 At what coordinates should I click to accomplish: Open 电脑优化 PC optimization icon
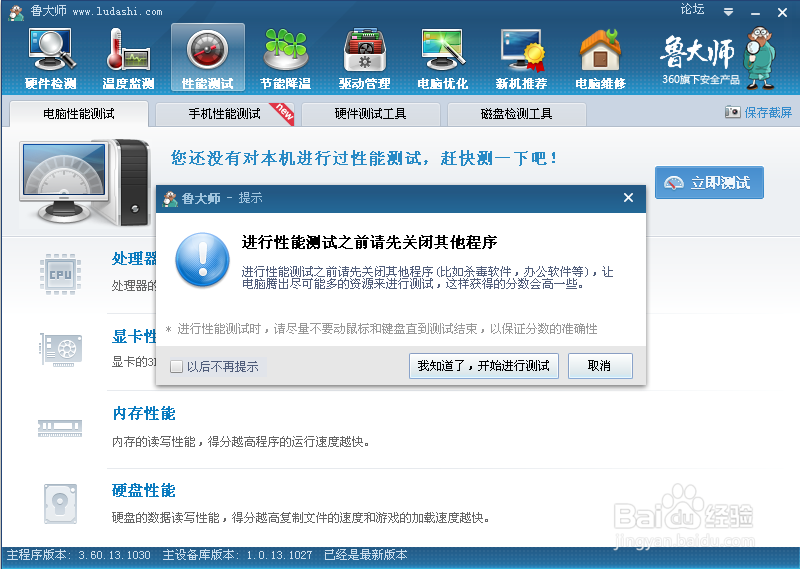click(x=442, y=58)
